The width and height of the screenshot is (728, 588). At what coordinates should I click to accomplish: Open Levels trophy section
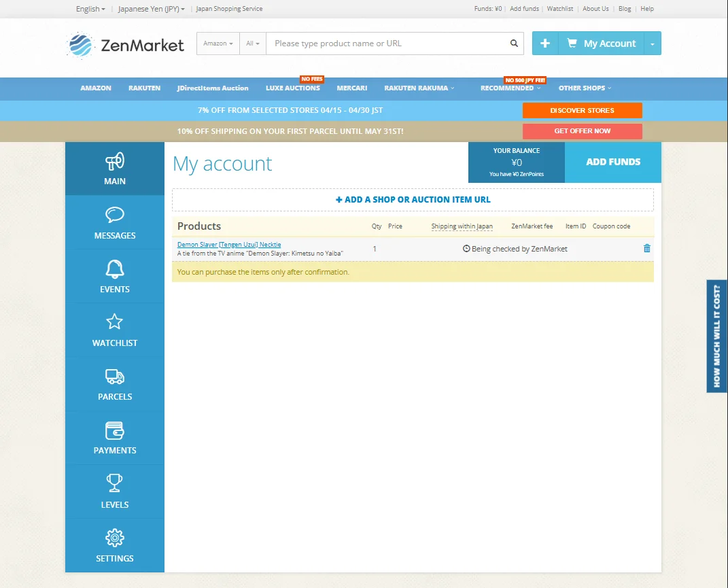(x=115, y=492)
